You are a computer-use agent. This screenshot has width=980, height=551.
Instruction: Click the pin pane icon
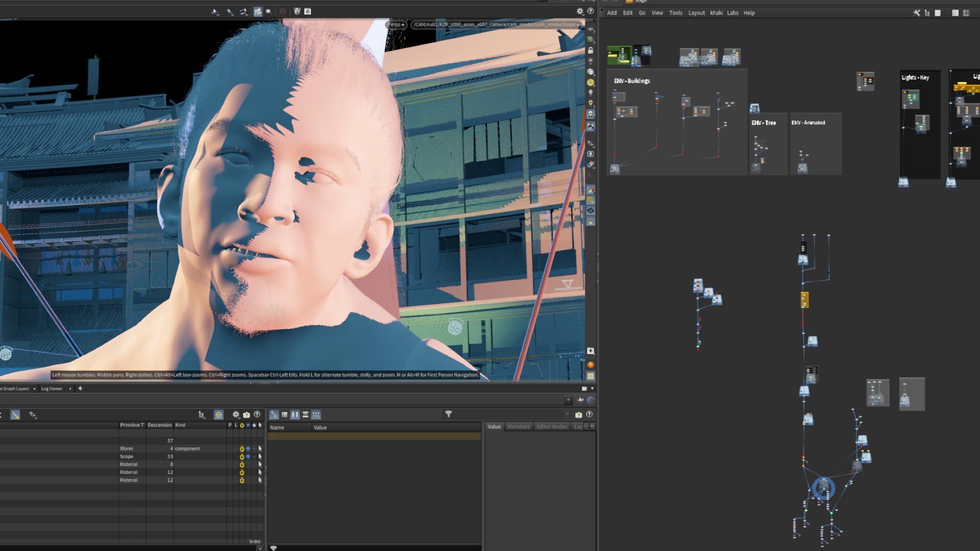coord(580,400)
